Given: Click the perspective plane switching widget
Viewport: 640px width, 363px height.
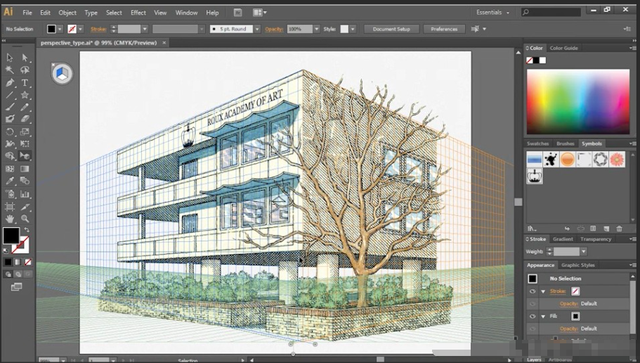Looking at the screenshot, I should point(62,73).
